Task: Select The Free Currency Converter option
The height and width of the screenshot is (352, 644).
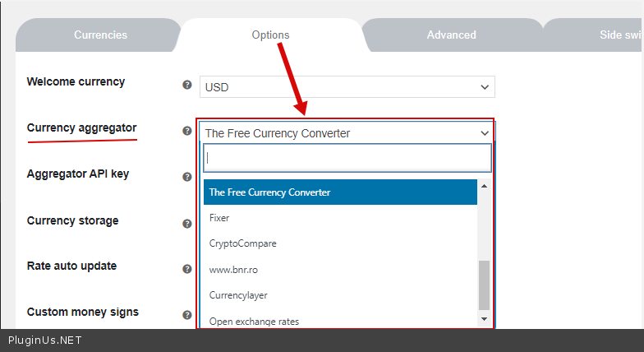Action: pyautogui.click(x=340, y=192)
